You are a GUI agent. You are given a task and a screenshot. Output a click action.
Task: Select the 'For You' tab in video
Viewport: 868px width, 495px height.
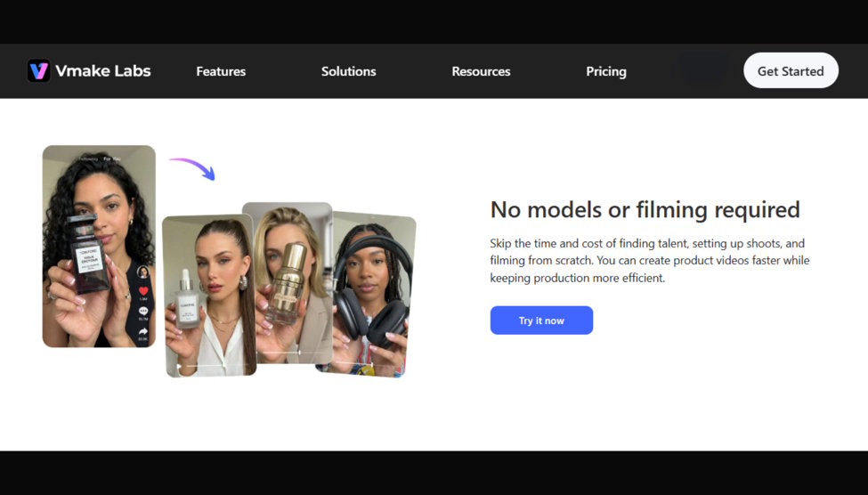click(112, 158)
